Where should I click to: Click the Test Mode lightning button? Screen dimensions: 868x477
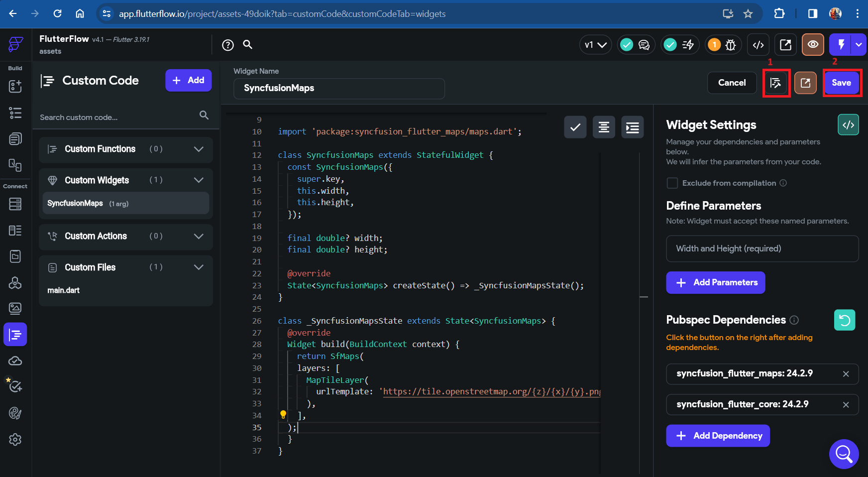click(x=841, y=45)
